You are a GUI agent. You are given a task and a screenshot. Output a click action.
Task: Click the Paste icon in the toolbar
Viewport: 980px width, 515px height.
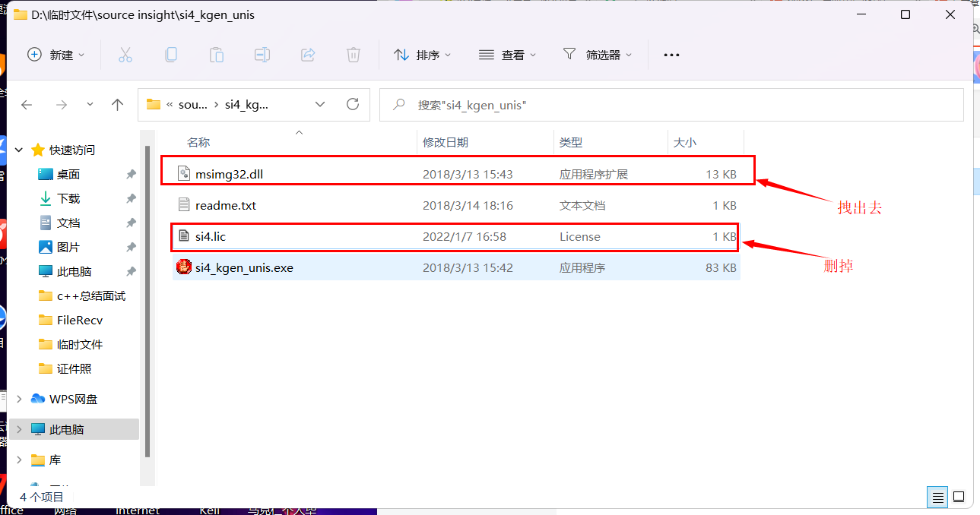216,54
